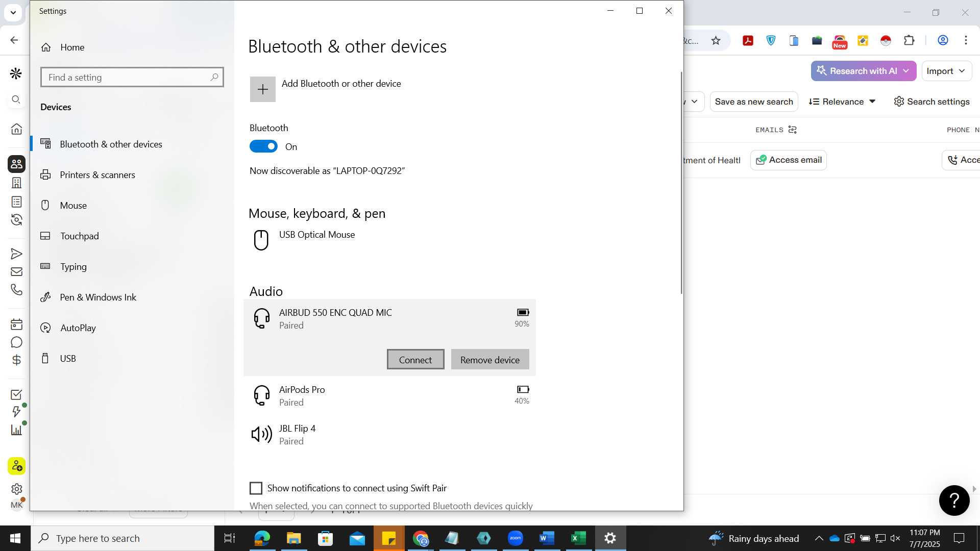Open Research with AI dropdown in browser
Image resolution: width=980 pixels, height=551 pixels.
click(x=864, y=71)
